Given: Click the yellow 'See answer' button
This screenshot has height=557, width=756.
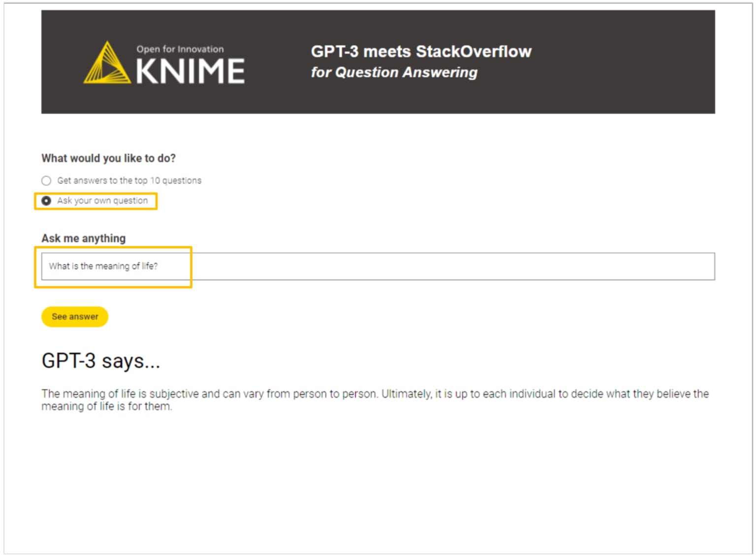Looking at the screenshot, I should pos(75,316).
